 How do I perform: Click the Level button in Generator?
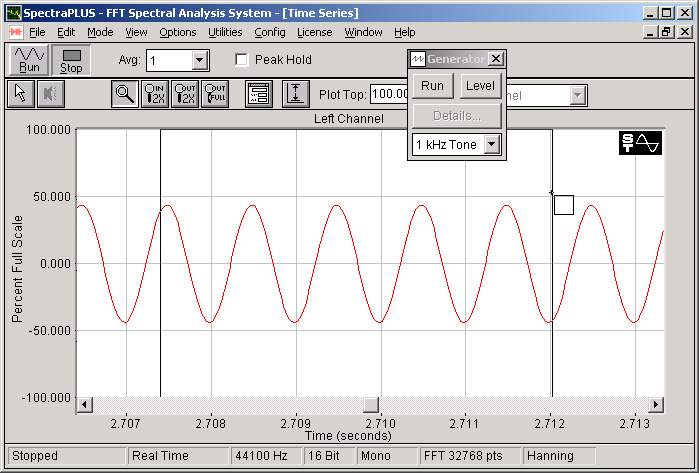[480, 86]
